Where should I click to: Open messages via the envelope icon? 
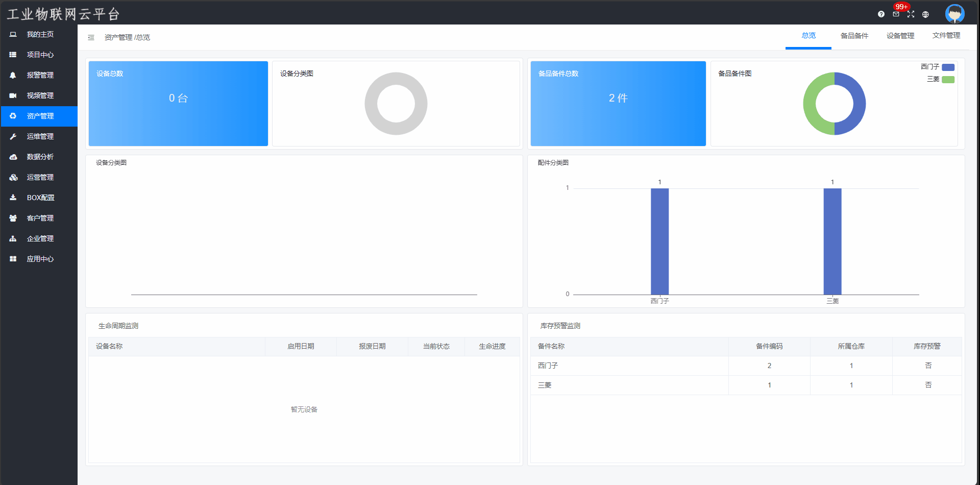click(896, 14)
